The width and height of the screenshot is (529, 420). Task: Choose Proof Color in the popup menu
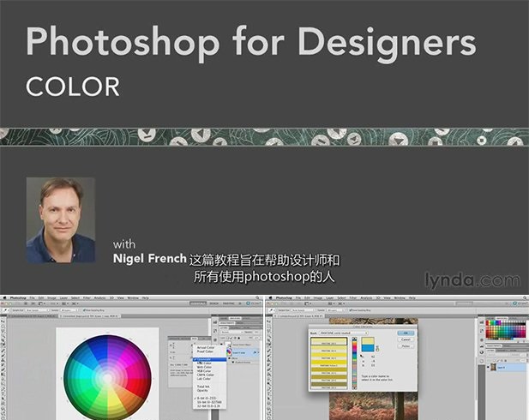point(205,351)
